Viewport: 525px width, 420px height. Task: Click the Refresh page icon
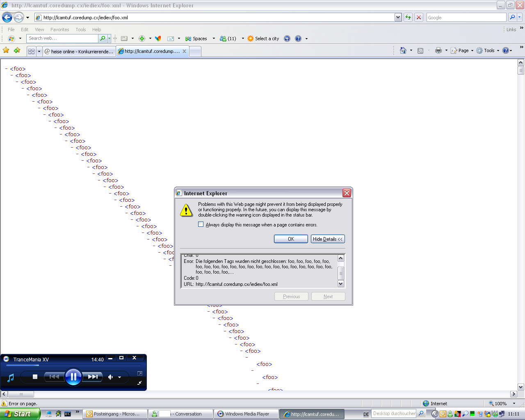point(408,17)
